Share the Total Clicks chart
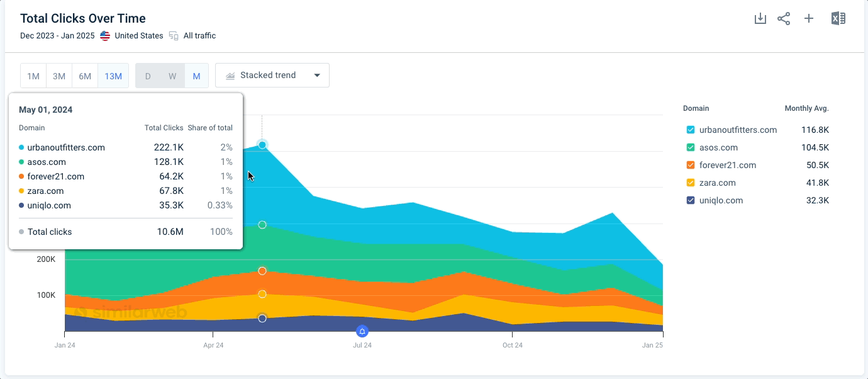Viewport: 868px width, 379px height. [784, 18]
